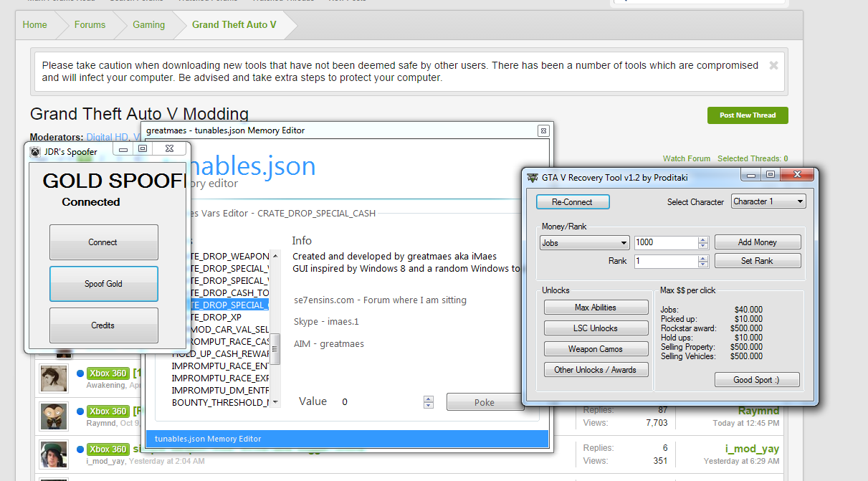Click the JDR's Spoofer title bar icon

(35, 151)
